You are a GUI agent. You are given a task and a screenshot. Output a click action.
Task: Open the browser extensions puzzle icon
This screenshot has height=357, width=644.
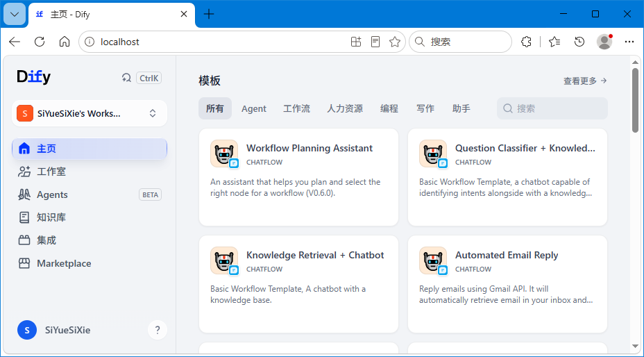(526, 42)
